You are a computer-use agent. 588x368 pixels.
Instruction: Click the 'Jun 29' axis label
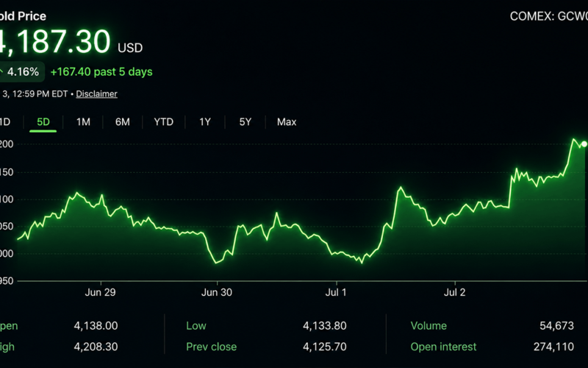point(100,292)
